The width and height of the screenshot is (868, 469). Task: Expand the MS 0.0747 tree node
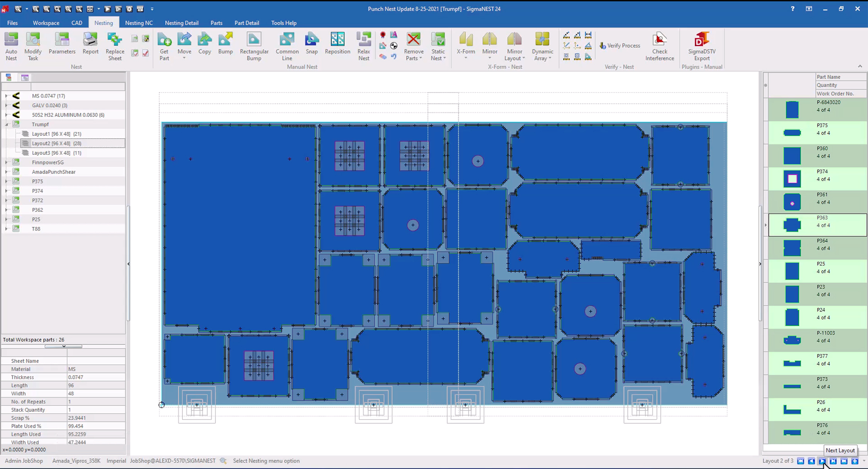point(7,96)
